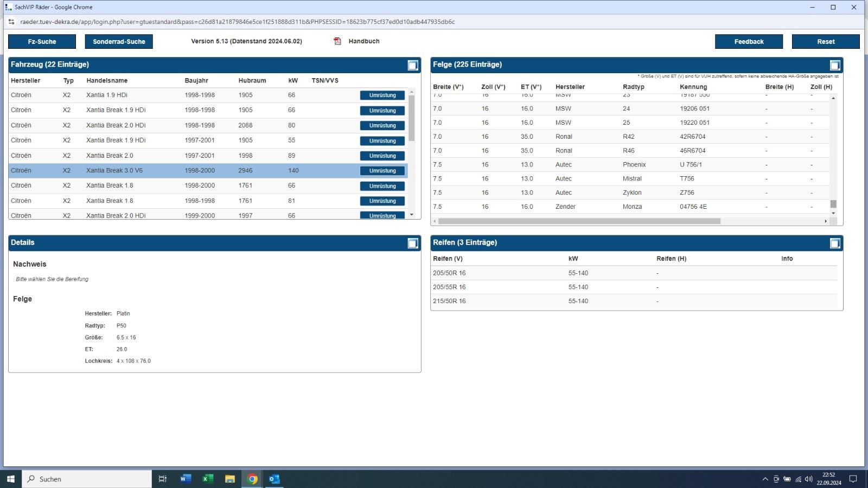
Task: Click Umrüstung for Xantia Break 1.9 HDi 55 kW
Action: point(382,141)
